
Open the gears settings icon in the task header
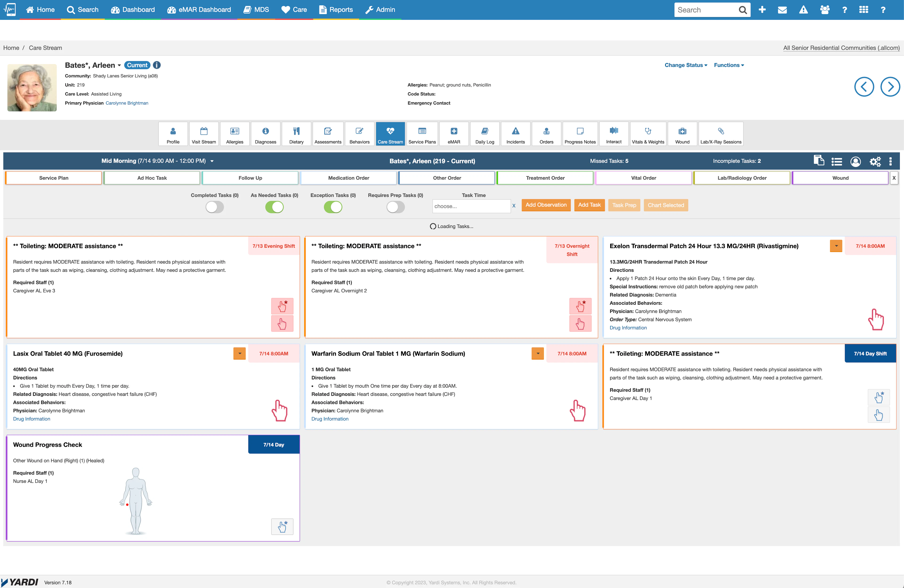pyautogui.click(x=875, y=161)
